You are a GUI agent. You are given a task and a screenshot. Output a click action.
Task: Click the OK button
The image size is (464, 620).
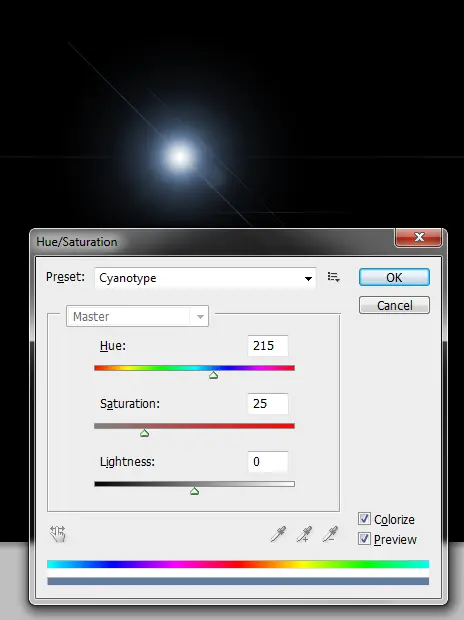pyautogui.click(x=394, y=277)
